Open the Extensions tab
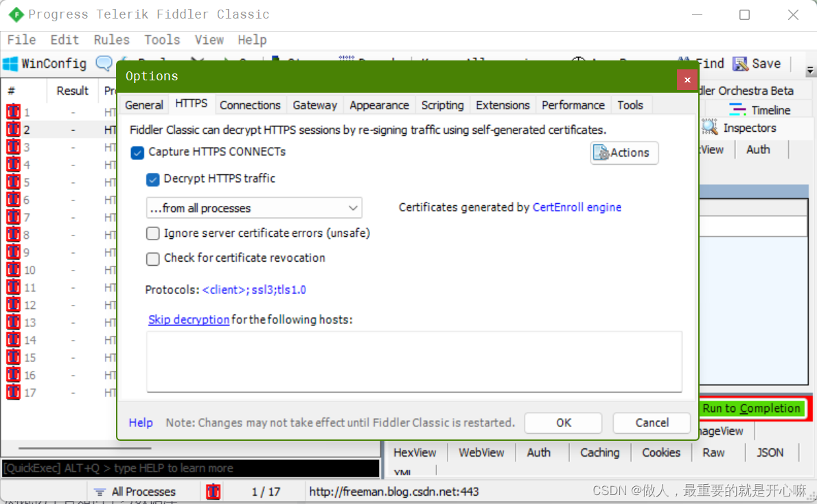The image size is (817, 504). click(503, 105)
